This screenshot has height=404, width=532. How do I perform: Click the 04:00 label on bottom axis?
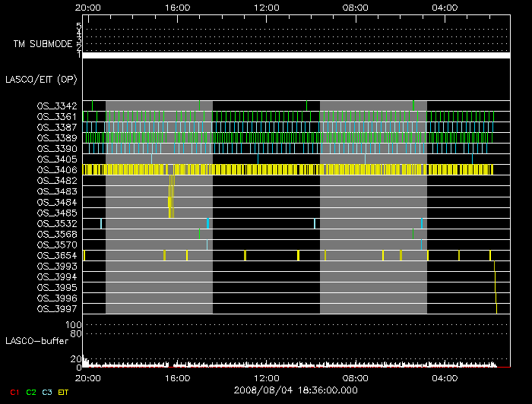pyautogui.click(x=444, y=377)
